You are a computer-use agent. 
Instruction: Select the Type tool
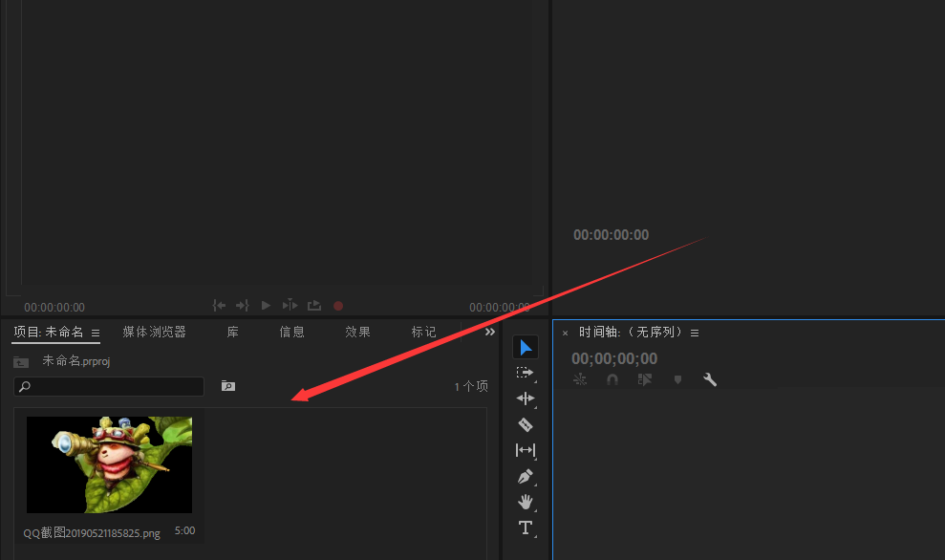[x=526, y=528]
